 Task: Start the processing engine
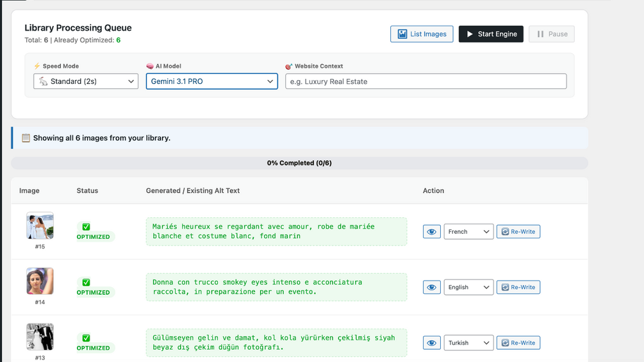click(491, 34)
